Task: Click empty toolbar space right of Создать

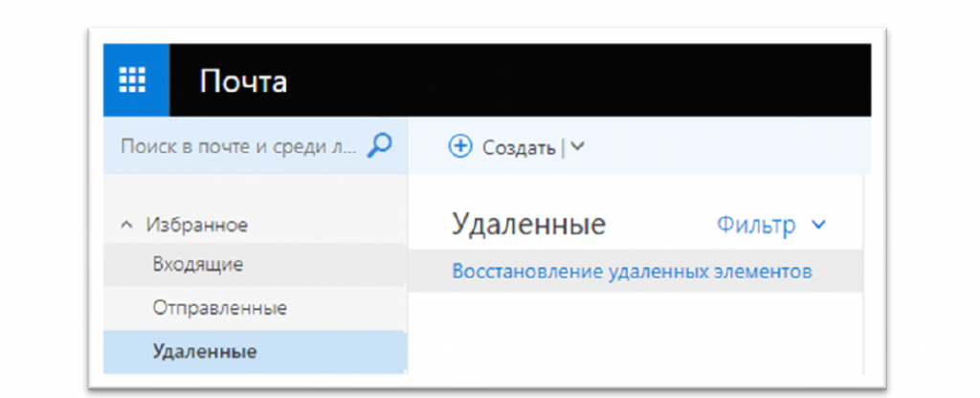Action: click(x=727, y=147)
